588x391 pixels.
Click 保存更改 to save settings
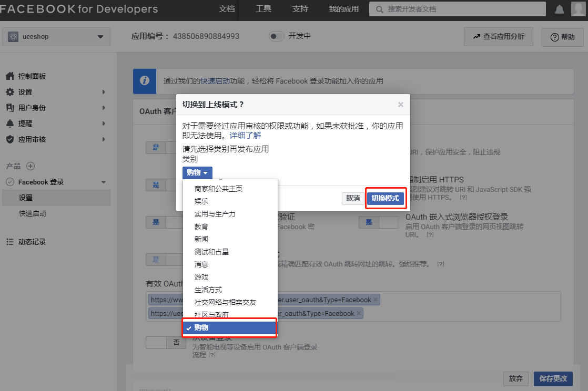click(553, 378)
